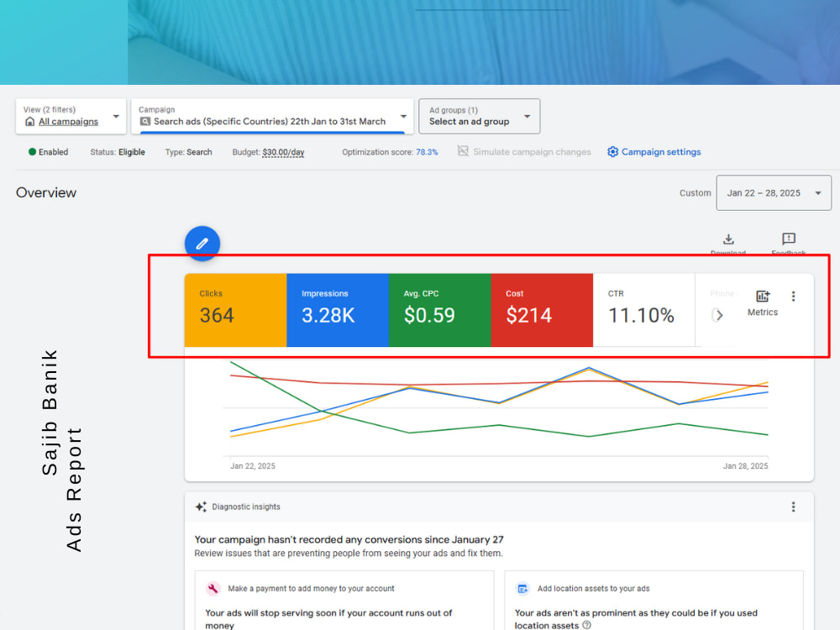Click the Enabled status label
Image resolution: width=840 pixels, height=630 pixels.
tap(53, 152)
